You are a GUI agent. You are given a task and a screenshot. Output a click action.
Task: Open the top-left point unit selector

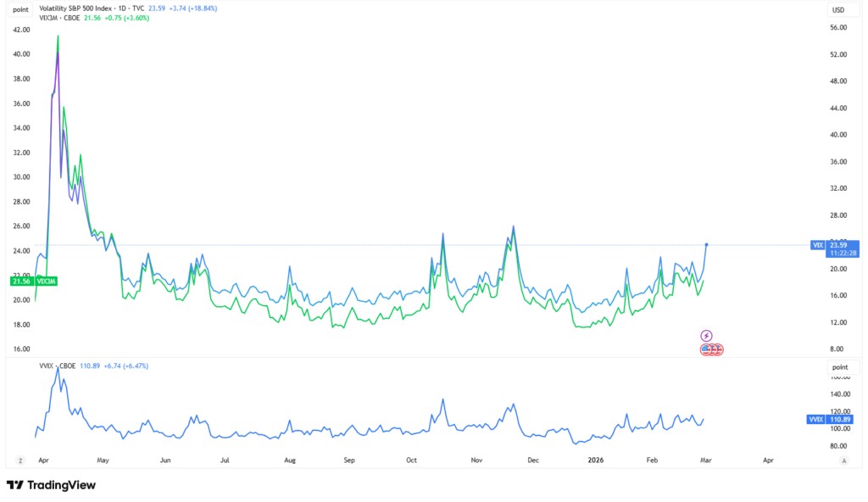(x=20, y=8)
